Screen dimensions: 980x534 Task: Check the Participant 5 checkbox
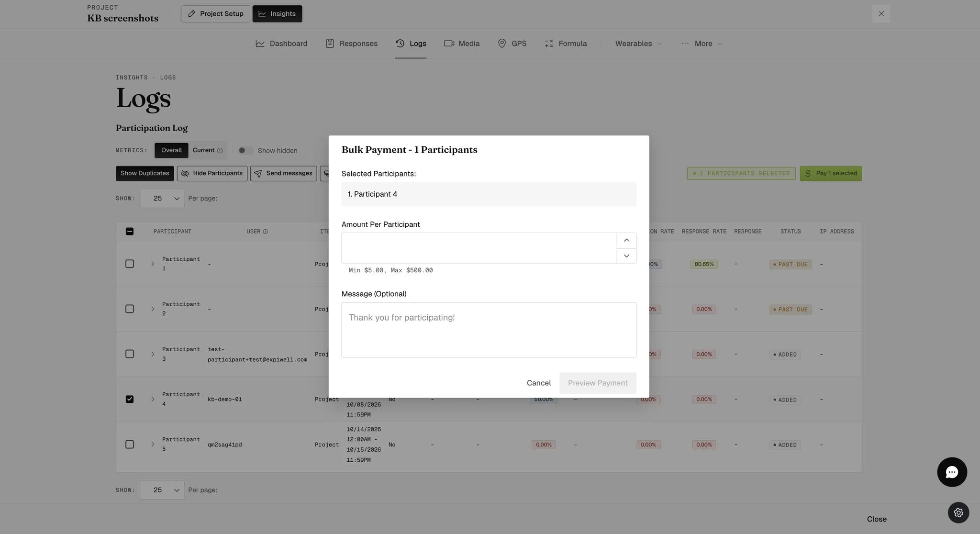130,445
